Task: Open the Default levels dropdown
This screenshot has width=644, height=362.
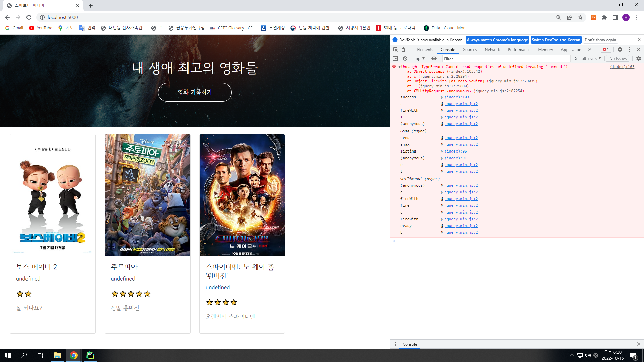Action: 587,58
